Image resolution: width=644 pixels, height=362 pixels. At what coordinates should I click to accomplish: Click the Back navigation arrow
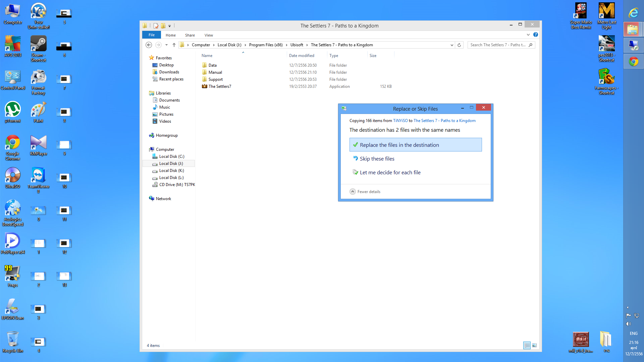click(149, 45)
